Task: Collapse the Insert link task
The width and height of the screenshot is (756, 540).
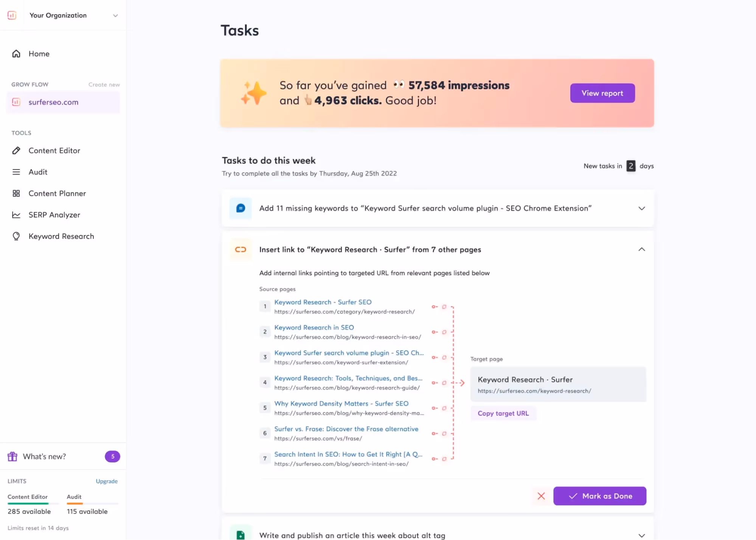Action: click(x=641, y=249)
